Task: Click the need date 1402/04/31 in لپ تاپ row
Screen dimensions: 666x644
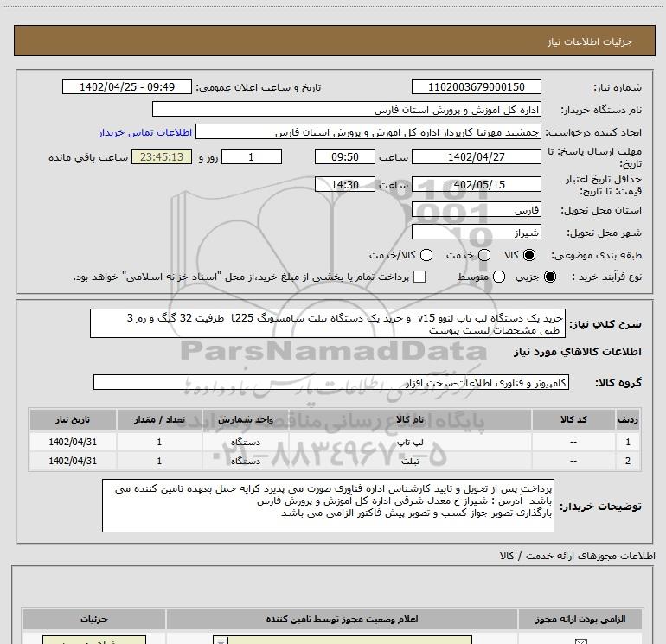Action: 73,442
